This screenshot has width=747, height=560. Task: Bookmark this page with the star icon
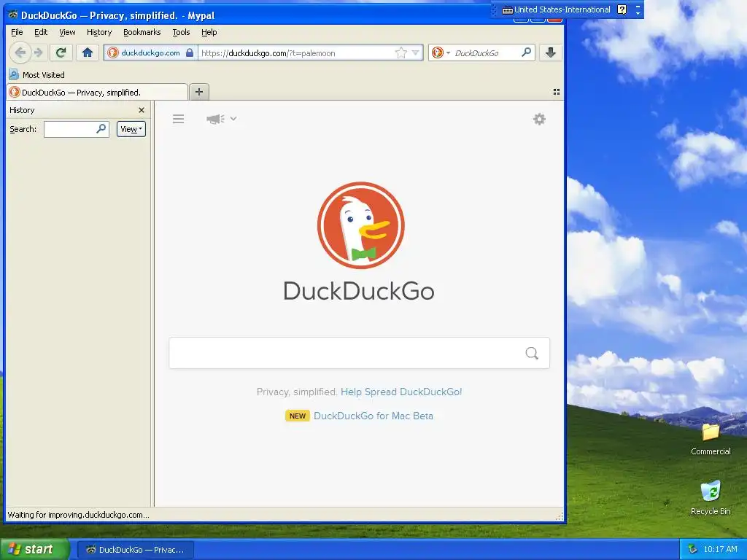[x=401, y=52]
